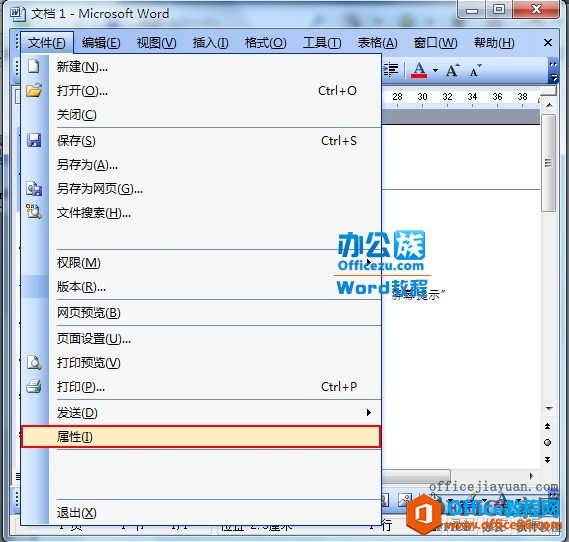This screenshot has width=569, height=542.
Task: Maximize the Word window
Action: click(499, 9)
